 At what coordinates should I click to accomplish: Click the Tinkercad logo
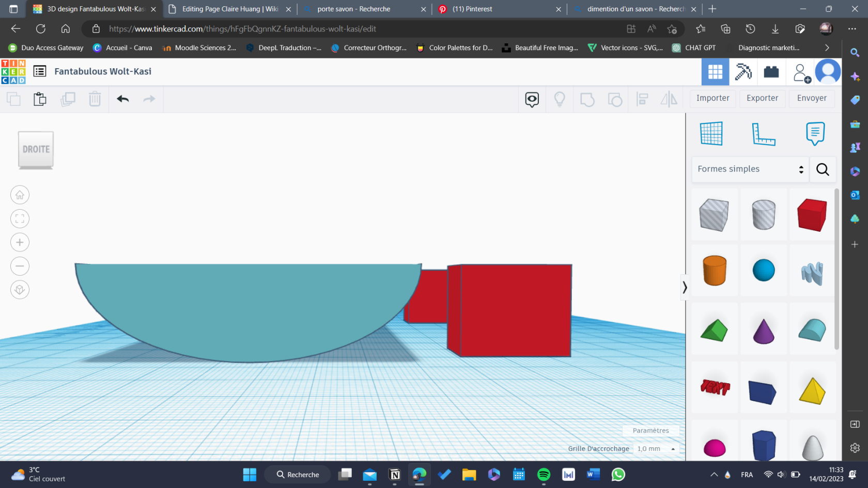tap(13, 72)
